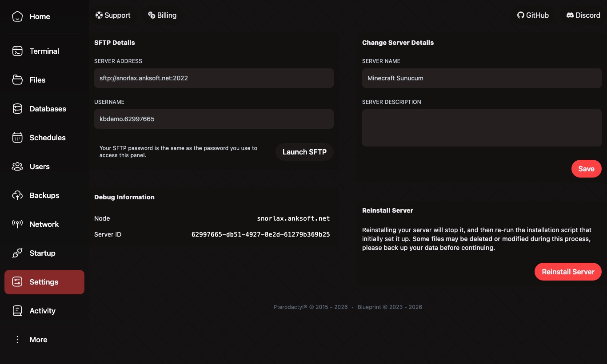This screenshot has height=364, width=607.
Task: Click the GitHub logo icon
Action: coord(521,15)
